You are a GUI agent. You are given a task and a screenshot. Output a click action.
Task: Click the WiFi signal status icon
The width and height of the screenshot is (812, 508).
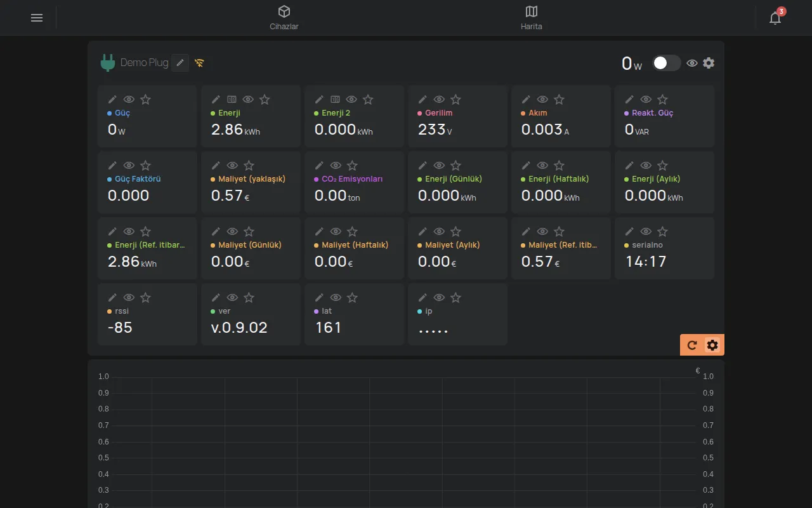pos(199,63)
